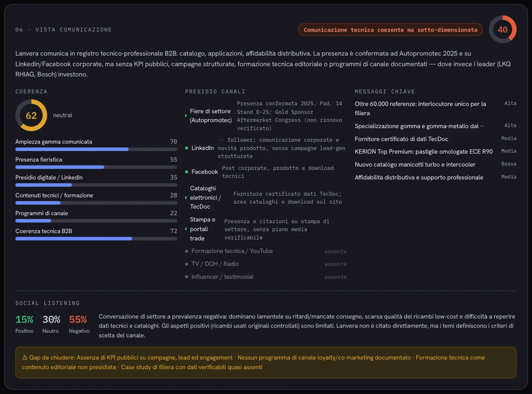Select the 'Fiere di settore (Autopromotec)' channel label
The height and width of the screenshot is (394, 532).
point(211,115)
